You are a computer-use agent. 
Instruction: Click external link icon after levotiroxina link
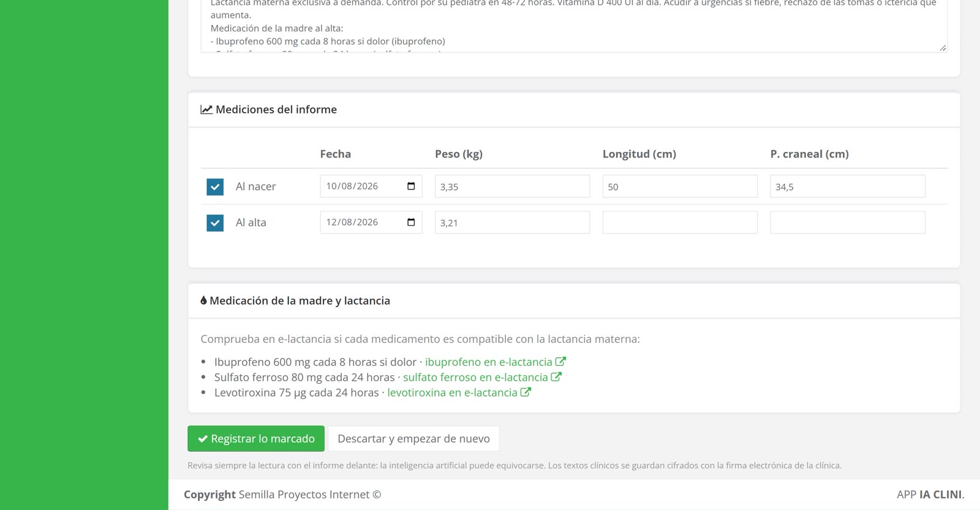coord(526,392)
